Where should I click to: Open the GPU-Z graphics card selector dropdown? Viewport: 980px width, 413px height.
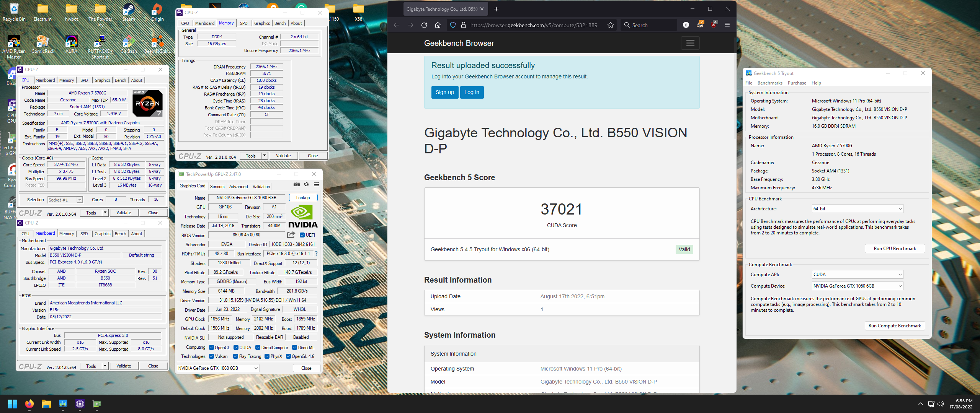[218, 368]
